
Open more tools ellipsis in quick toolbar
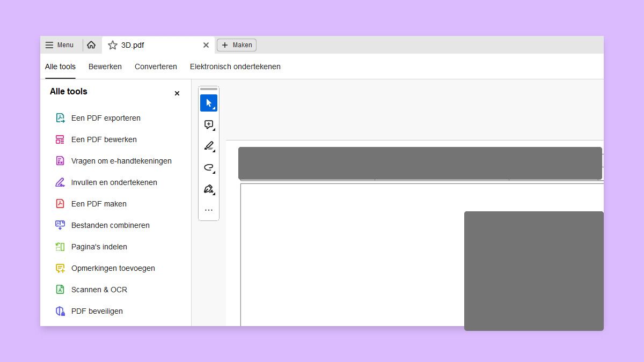[209, 210]
